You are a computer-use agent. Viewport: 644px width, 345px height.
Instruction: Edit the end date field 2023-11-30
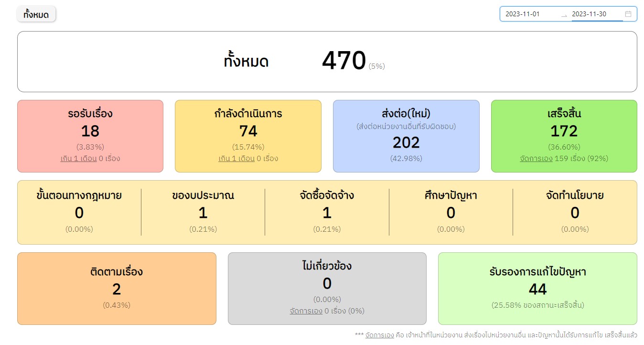point(597,14)
